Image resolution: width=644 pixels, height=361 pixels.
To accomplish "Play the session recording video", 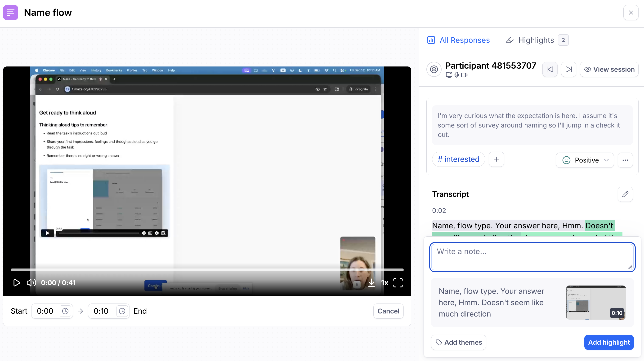I will point(17,282).
